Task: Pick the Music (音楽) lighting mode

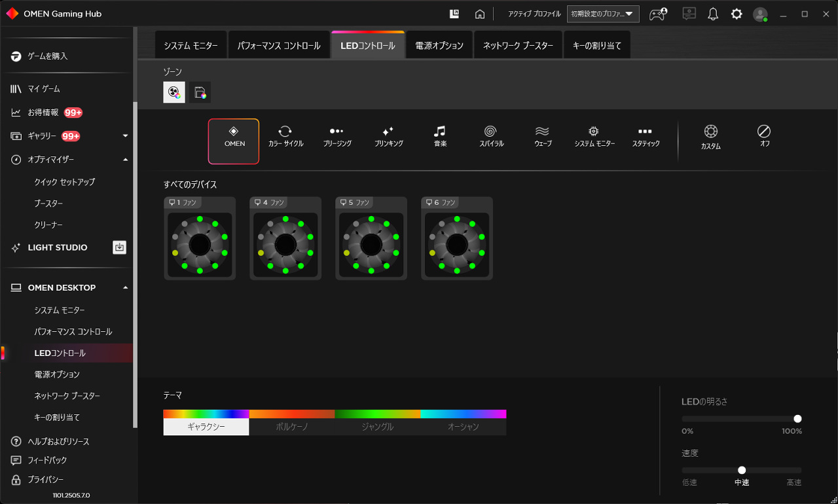Action: (440, 136)
